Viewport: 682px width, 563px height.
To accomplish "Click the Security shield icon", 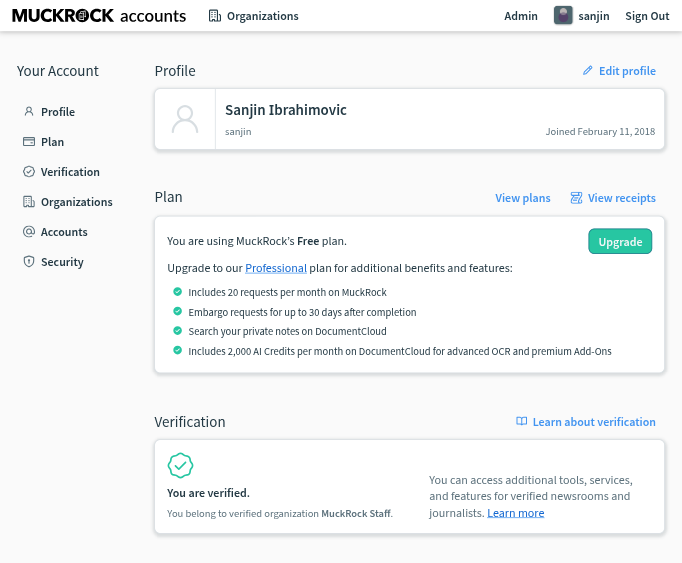I will tap(29, 262).
